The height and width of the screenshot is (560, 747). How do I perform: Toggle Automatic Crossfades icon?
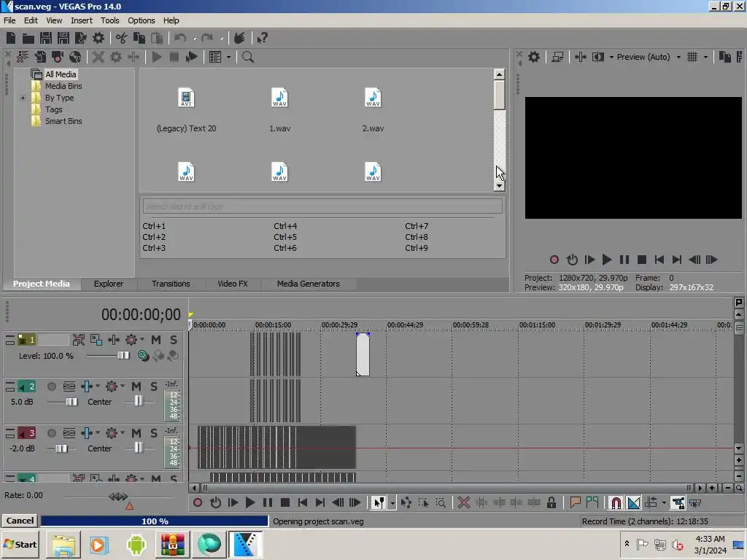tap(634, 503)
